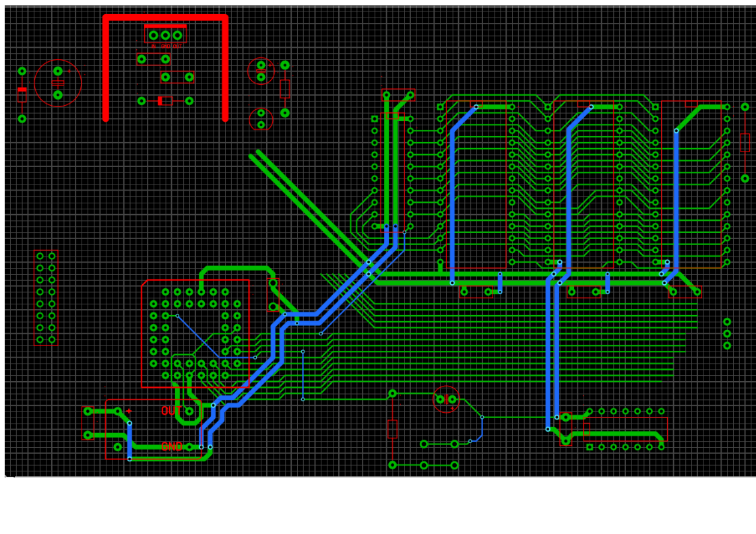Click the regulator center pad labeled GND
The width and height of the screenshot is (756, 534).
165,35
